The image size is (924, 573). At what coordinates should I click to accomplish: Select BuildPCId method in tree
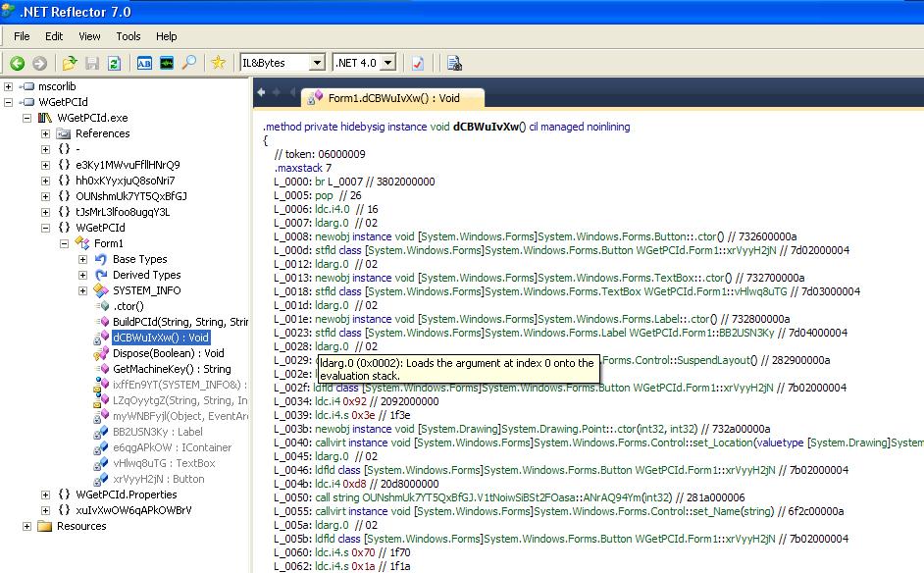point(180,322)
